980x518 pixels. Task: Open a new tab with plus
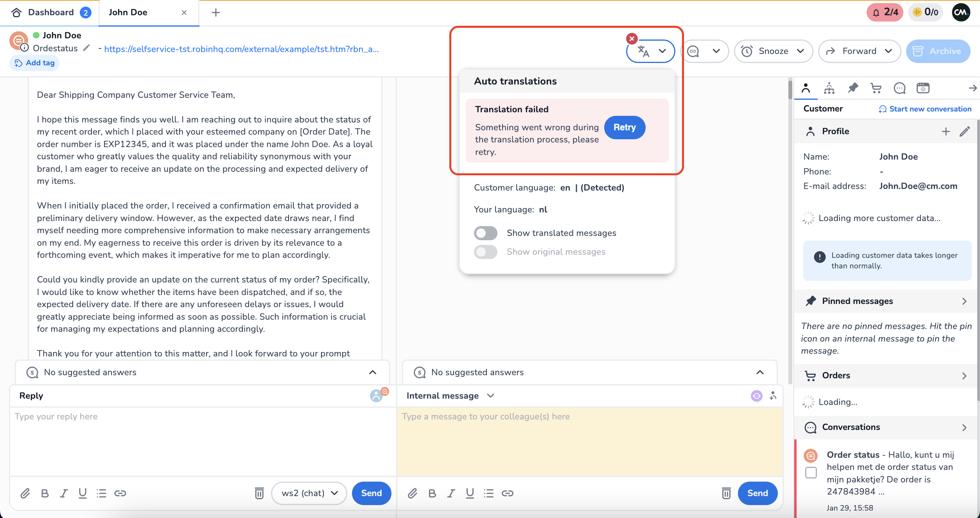click(x=215, y=13)
